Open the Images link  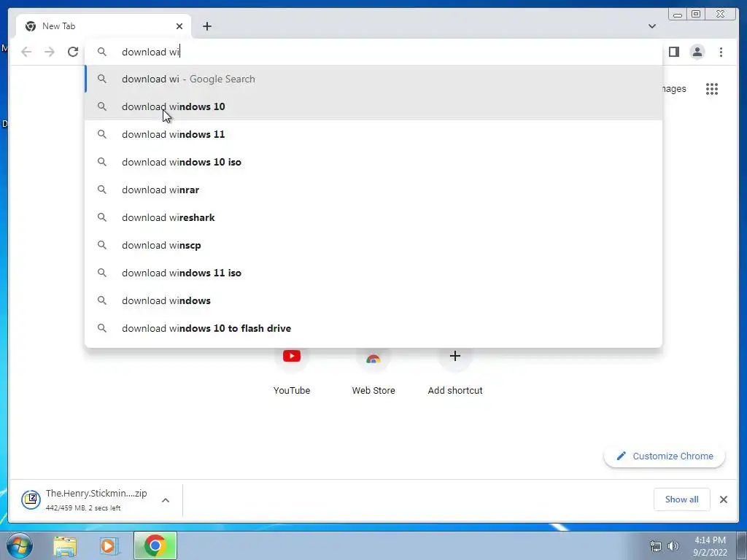point(674,88)
